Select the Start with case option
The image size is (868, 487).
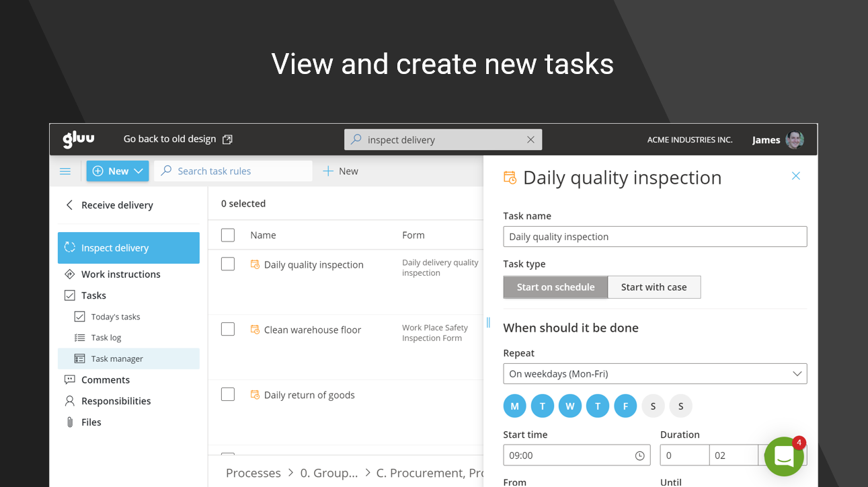(x=654, y=287)
